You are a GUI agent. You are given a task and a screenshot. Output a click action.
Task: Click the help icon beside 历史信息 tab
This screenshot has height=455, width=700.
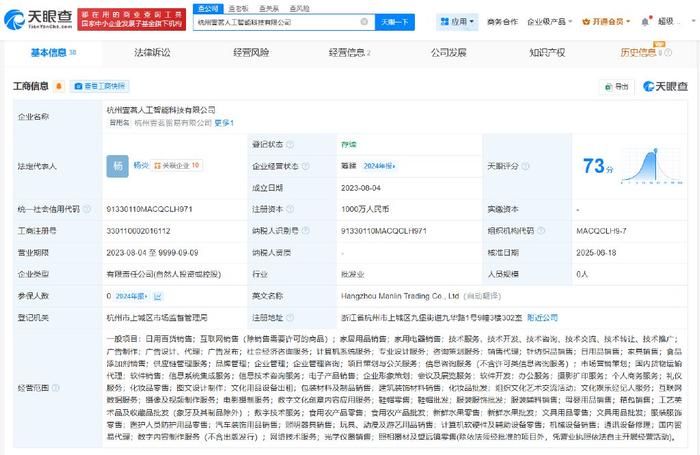pyautogui.click(x=668, y=52)
